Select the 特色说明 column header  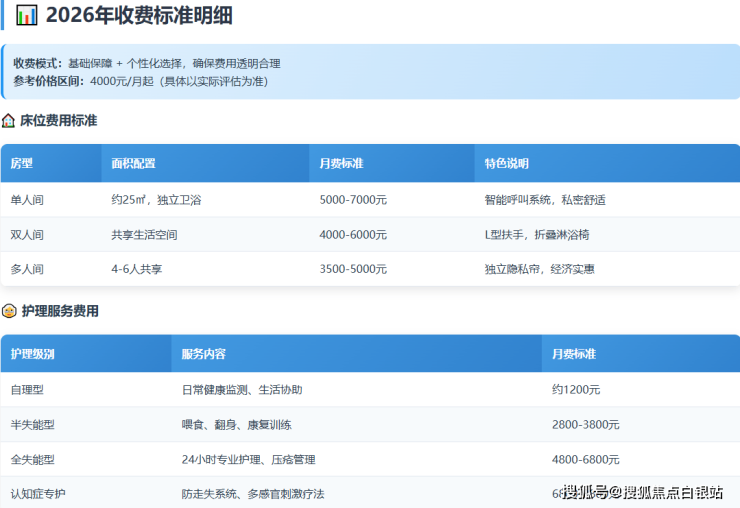pyautogui.click(x=506, y=163)
